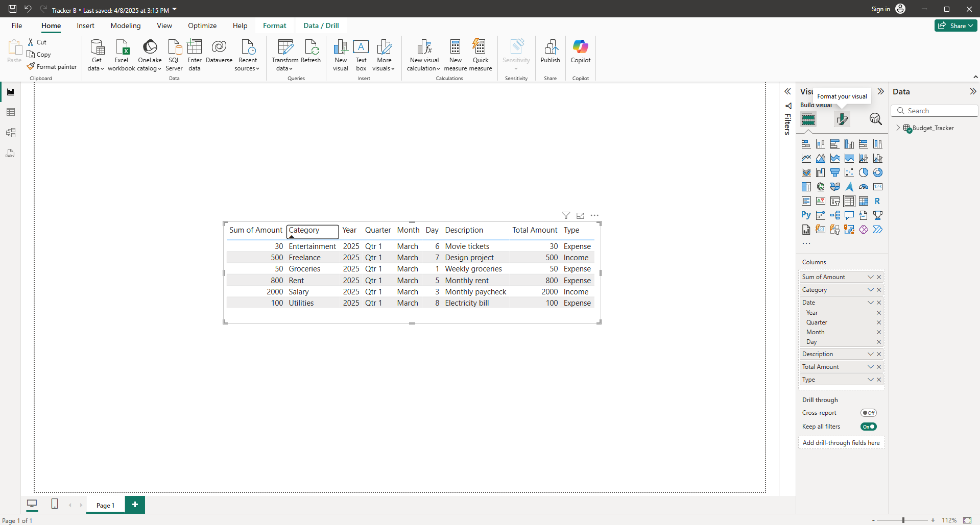980x525 pixels.
Task: Switch to Table view in left sidebar
Action: tap(11, 112)
